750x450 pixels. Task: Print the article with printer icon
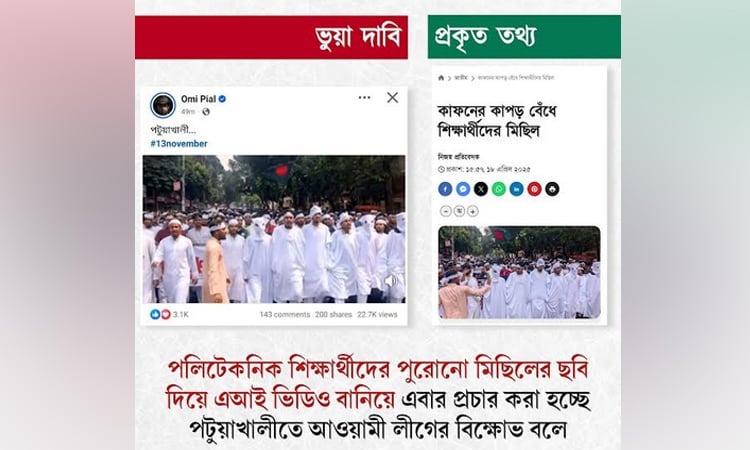point(552,189)
